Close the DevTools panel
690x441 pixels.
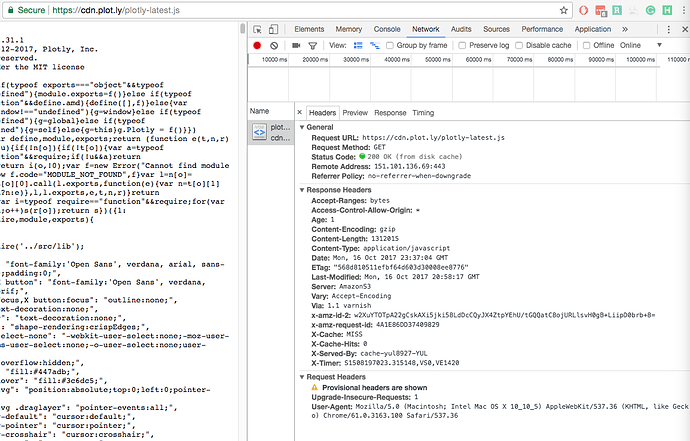685,29
